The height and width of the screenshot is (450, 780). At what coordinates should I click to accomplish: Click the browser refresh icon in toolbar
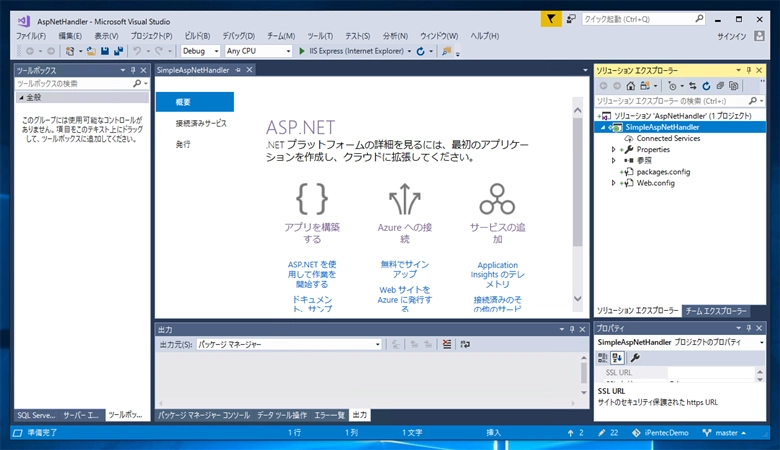[x=420, y=51]
